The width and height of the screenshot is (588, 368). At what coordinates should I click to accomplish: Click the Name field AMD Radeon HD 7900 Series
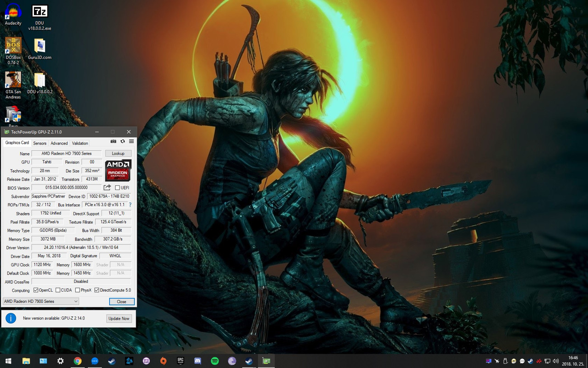pos(66,153)
